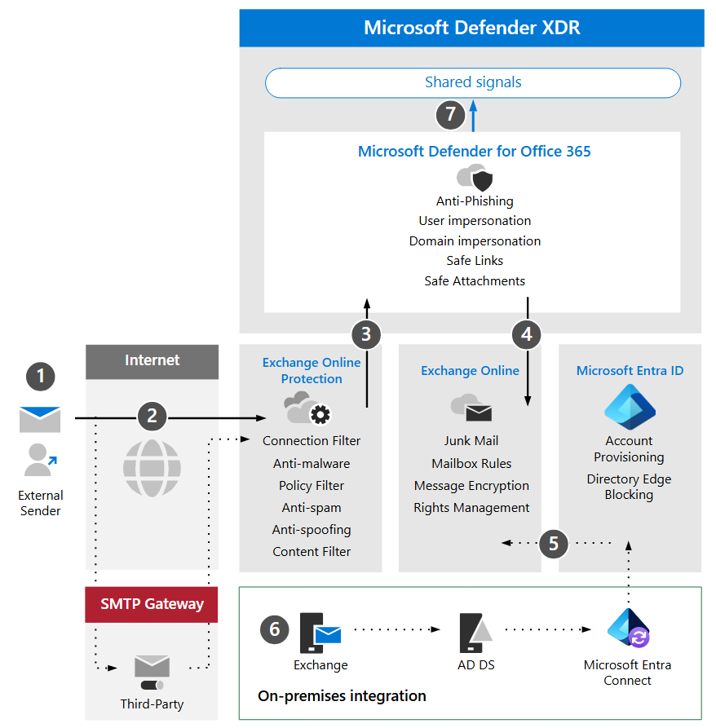Click the step 5 number marker
The height and width of the screenshot is (728, 716).
tap(554, 543)
